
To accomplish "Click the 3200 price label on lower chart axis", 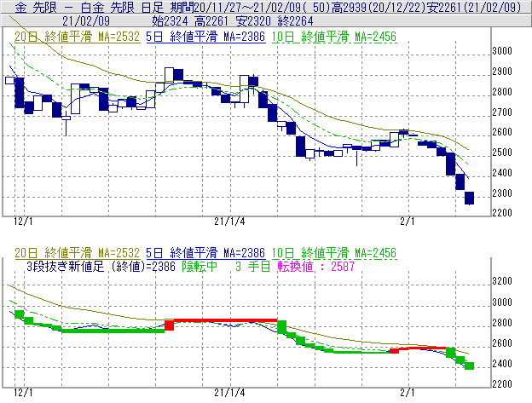I will pyautogui.click(x=502, y=281).
